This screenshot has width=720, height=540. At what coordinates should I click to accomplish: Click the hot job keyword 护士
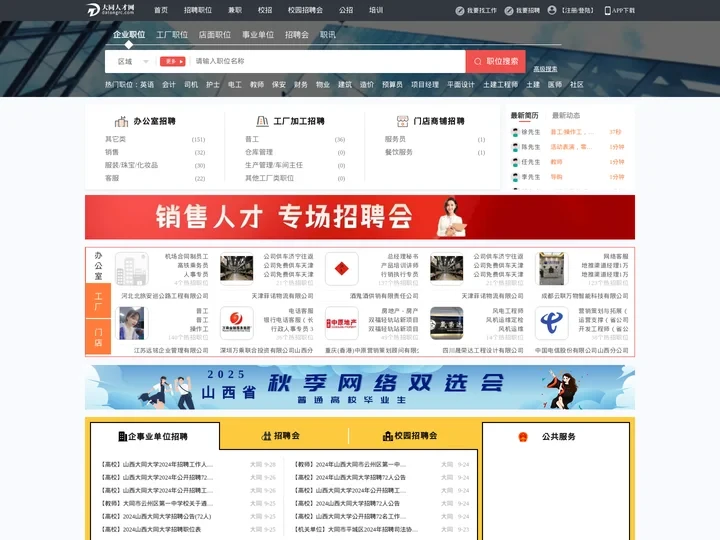(x=213, y=84)
